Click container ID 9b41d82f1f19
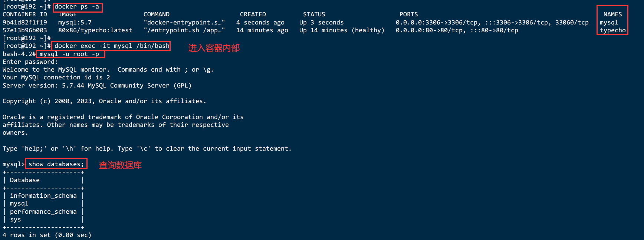 coord(25,22)
